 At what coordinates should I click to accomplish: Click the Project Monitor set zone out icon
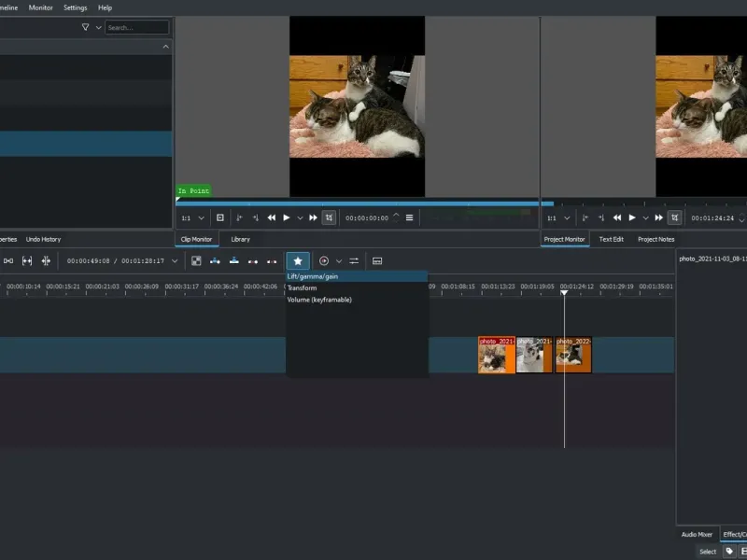click(601, 217)
